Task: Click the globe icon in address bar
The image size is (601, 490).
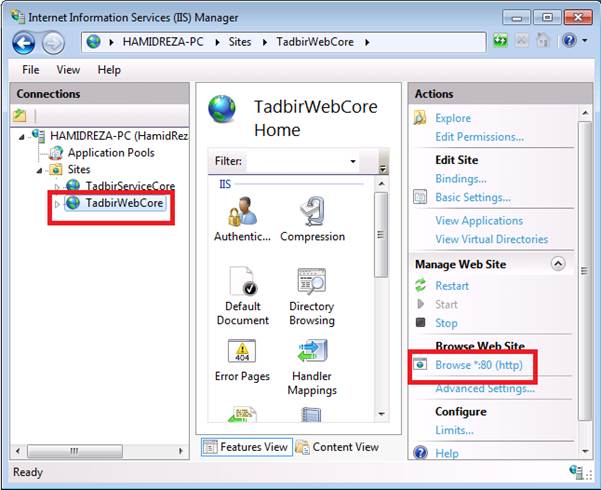Action: click(94, 42)
